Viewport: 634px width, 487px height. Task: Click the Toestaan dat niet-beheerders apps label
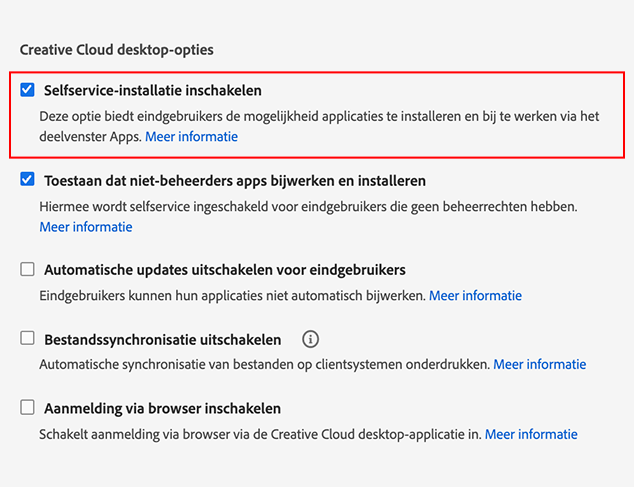[x=235, y=181]
